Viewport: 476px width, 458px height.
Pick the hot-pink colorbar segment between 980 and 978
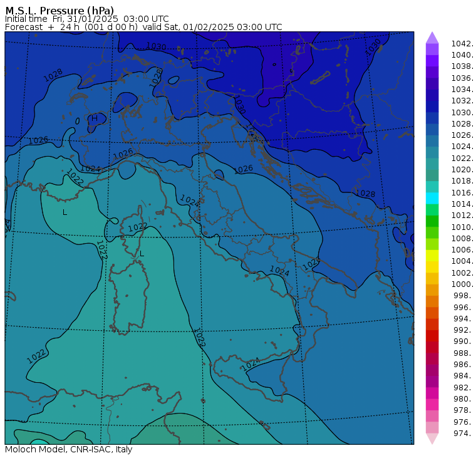(x=432, y=404)
